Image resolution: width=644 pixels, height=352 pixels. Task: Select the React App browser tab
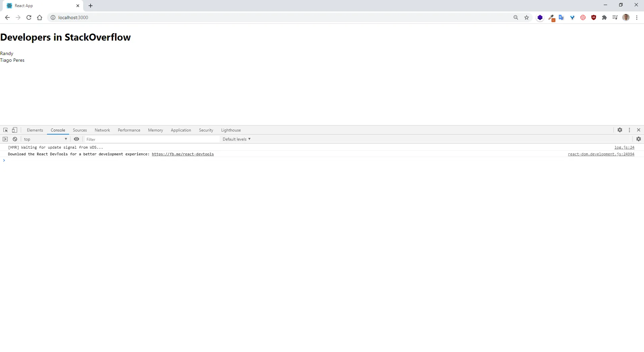[x=43, y=6]
